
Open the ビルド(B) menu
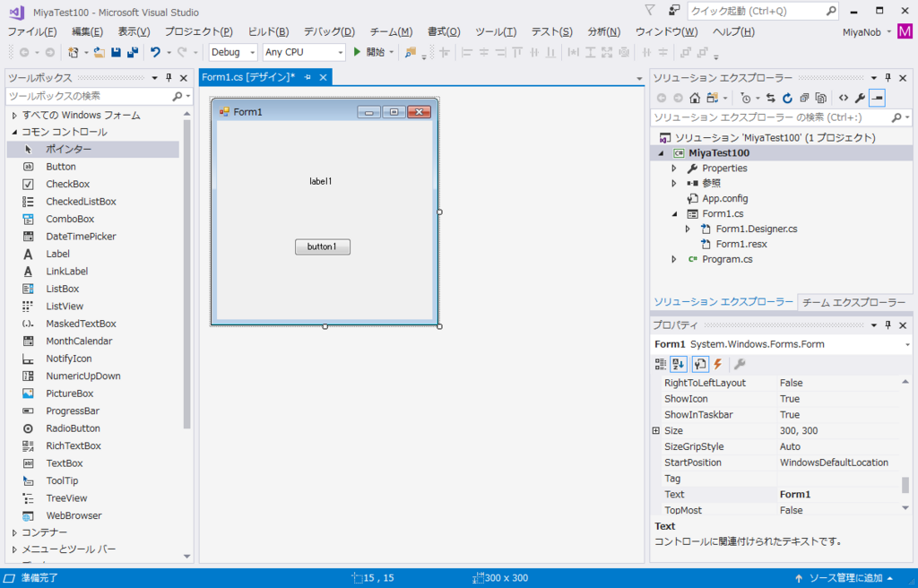click(x=268, y=31)
